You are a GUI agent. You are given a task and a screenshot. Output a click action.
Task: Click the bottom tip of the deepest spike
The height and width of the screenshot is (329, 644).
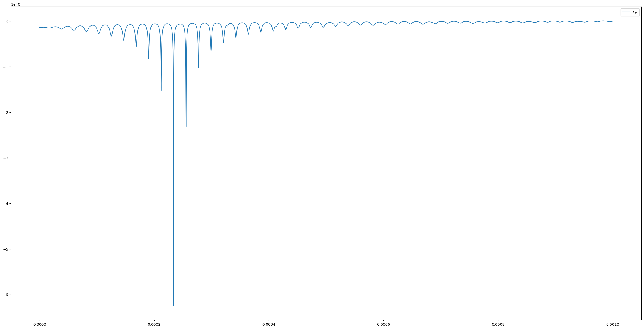(x=174, y=305)
